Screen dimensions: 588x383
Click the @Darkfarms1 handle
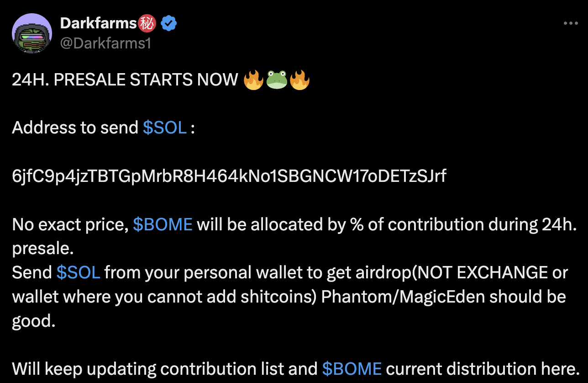click(x=106, y=43)
